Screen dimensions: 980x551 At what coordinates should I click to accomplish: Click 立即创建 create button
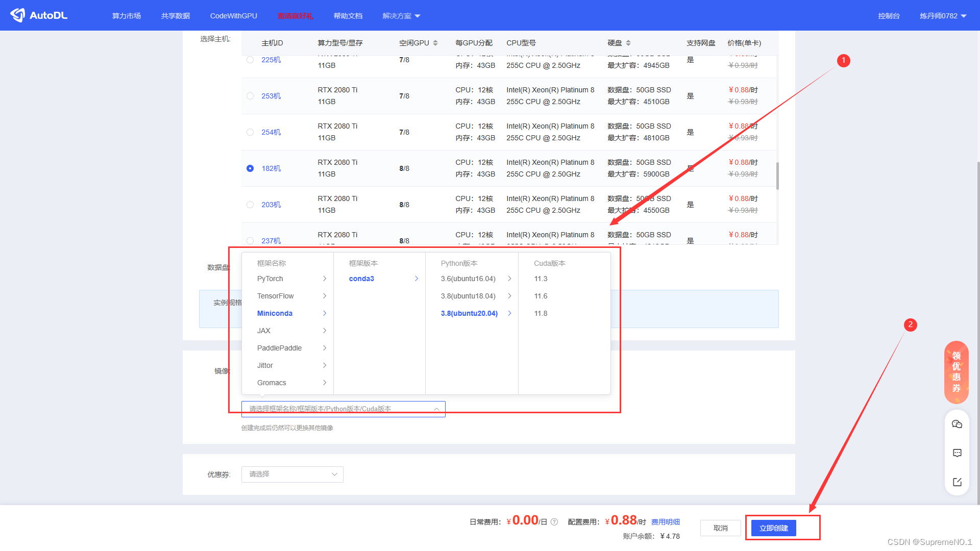click(x=774, y=528)
